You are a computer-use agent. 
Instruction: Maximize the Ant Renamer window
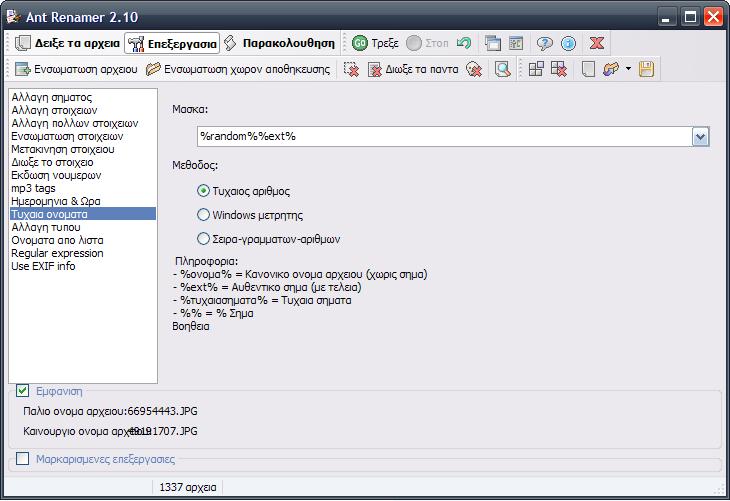pyautogui.click(x=690, y=18)
